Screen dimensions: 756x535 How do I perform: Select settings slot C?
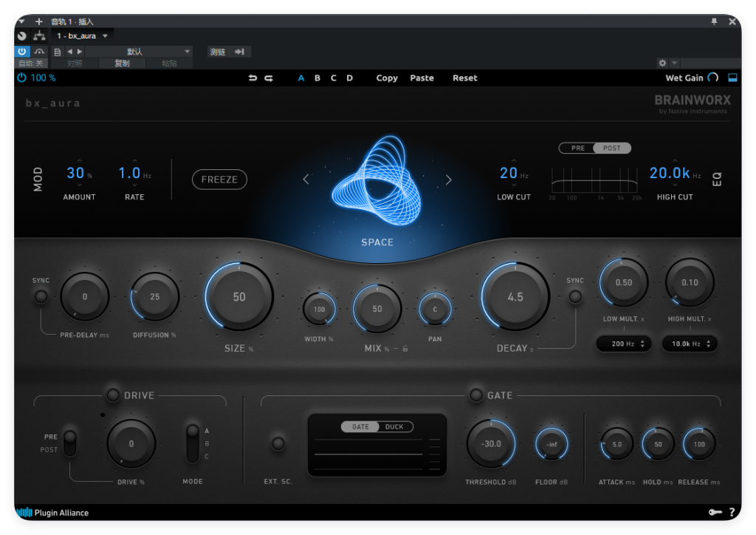[333, 78]
